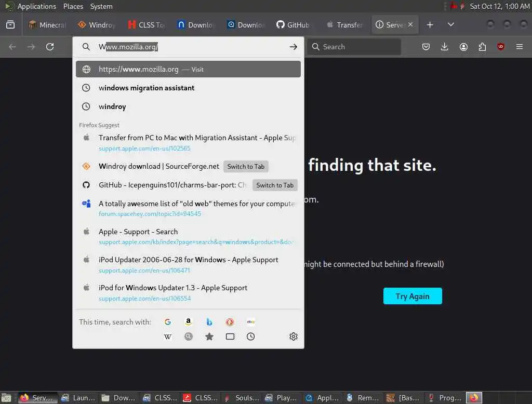This screenshot has height=404, width=532.
Task: Visit https://www.mozilla.org suggestion
Action: click(x=188, y=69)
